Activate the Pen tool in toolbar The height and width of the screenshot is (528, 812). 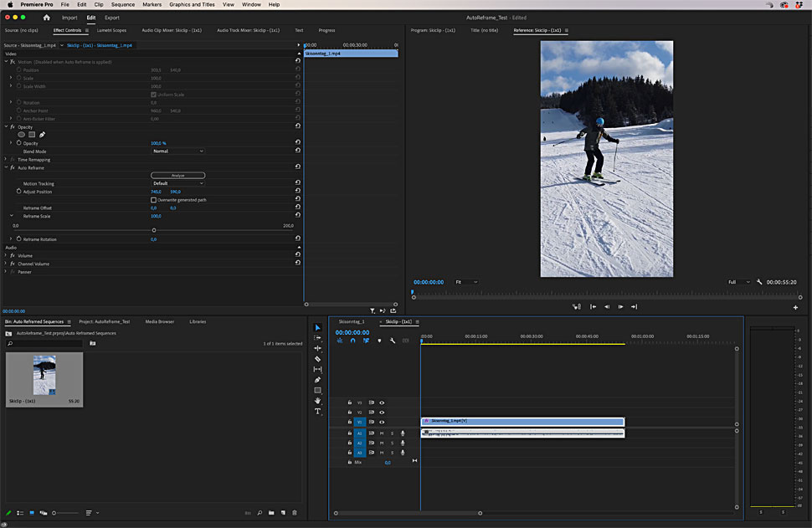point(317,379)
